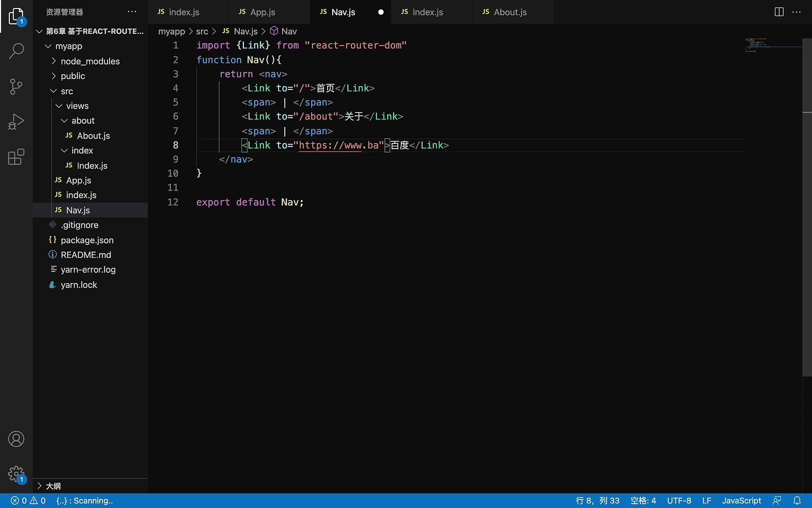Open index.js under src in file tree
The image size is (812, 508).
(x=90, y=195)
